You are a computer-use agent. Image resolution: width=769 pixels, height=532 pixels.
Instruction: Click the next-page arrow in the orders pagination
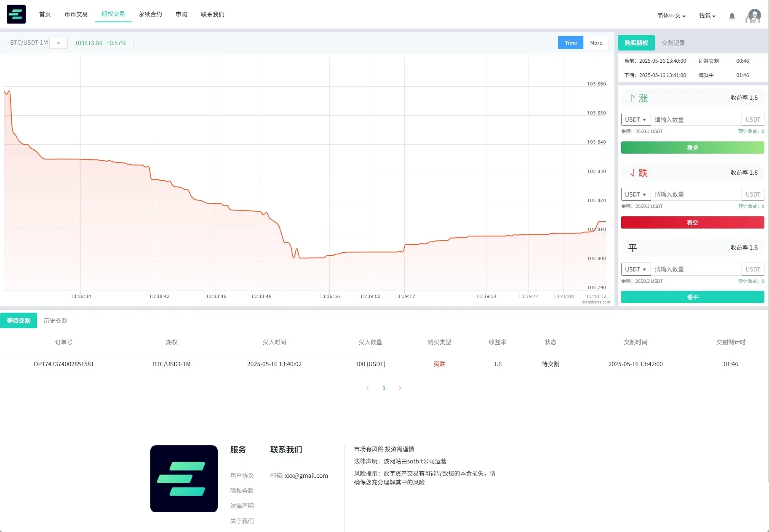(400, 388)
